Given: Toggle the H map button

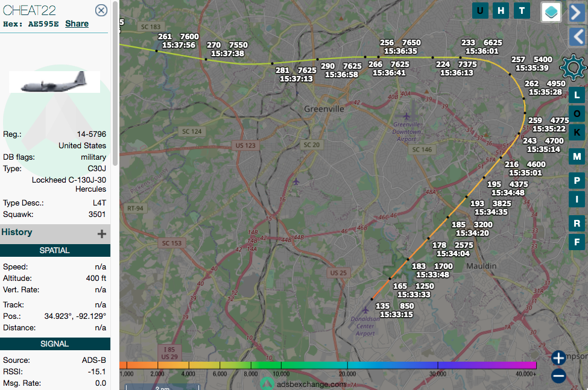Looking at the screenshot, I should [x=501, y=10].
